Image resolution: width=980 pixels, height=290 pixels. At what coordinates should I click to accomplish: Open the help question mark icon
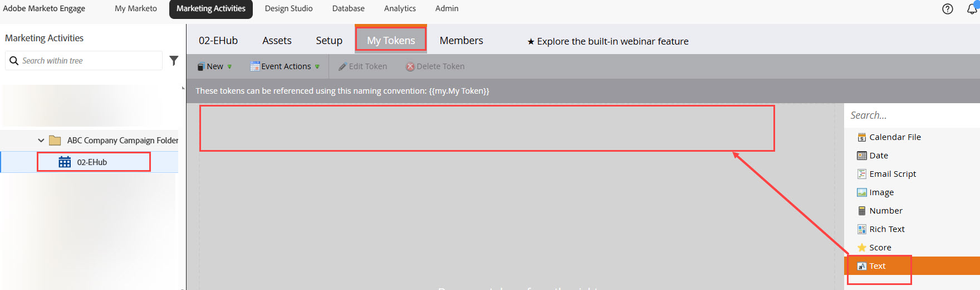click(948, 9)
